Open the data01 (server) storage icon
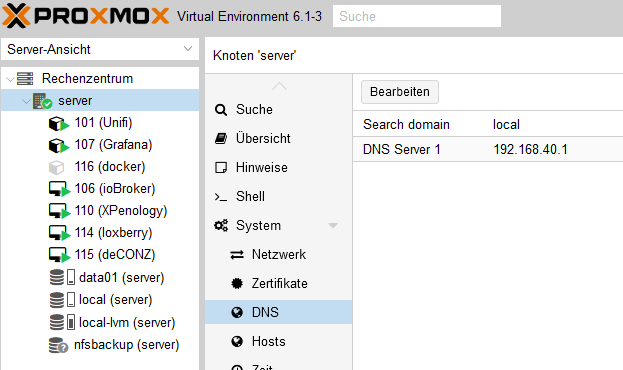This screenshot has height=370, width=623. (x=62, y=277)
